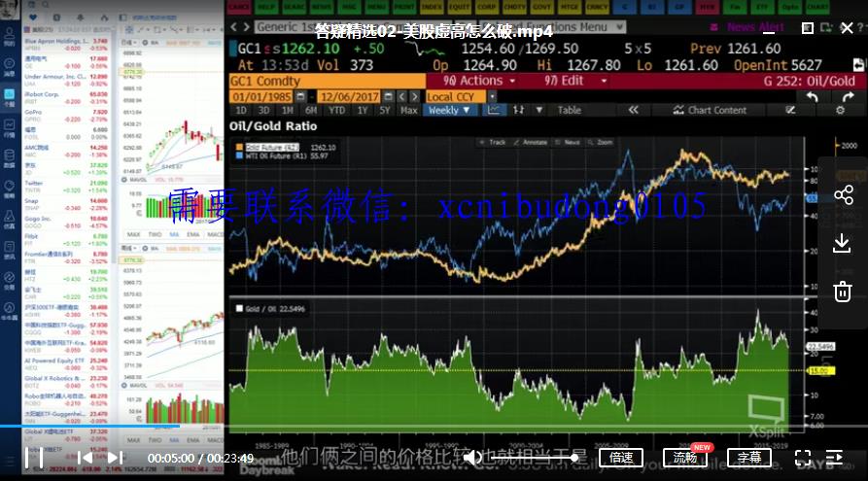Shift date range backward with left arrow
This screenshot has height=481, width=868.
tap(401, 96)
